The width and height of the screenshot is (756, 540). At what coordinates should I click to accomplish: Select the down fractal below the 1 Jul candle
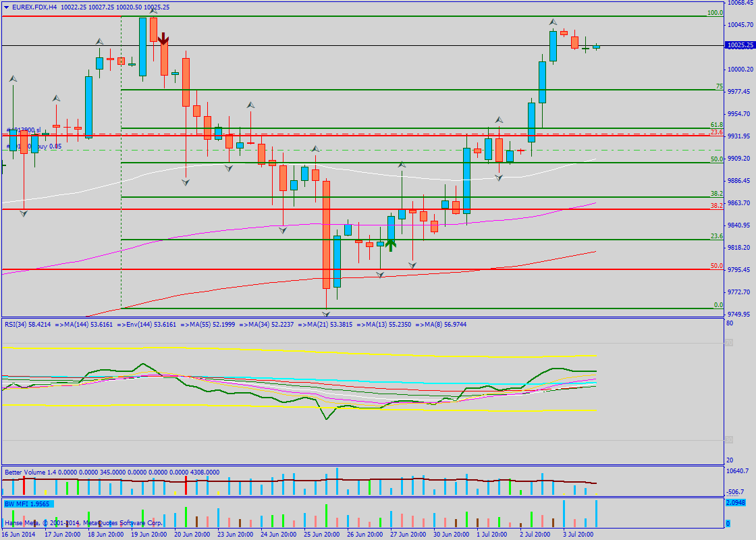(x=499, y=178)
